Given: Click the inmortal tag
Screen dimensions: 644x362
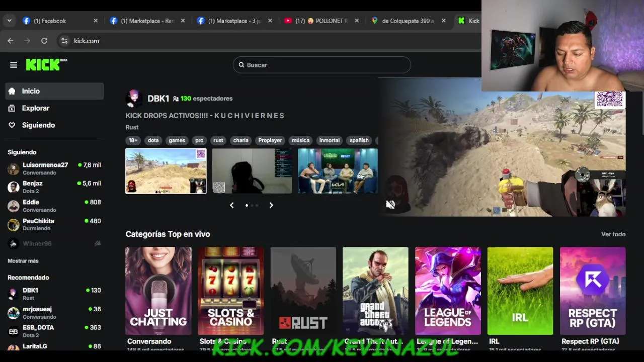Looking at the screenshot, I should (330, 140).
